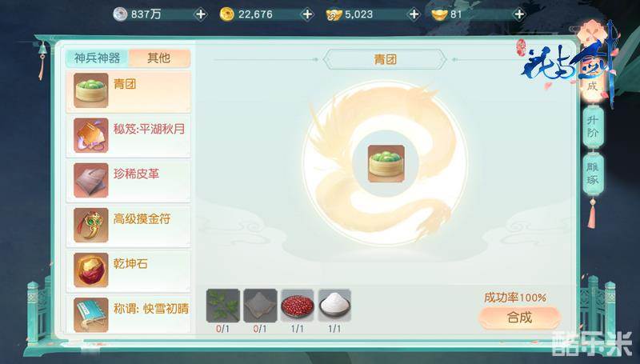
Task: Tap the green herb ingredient slot
Action: tap(223, 306)
